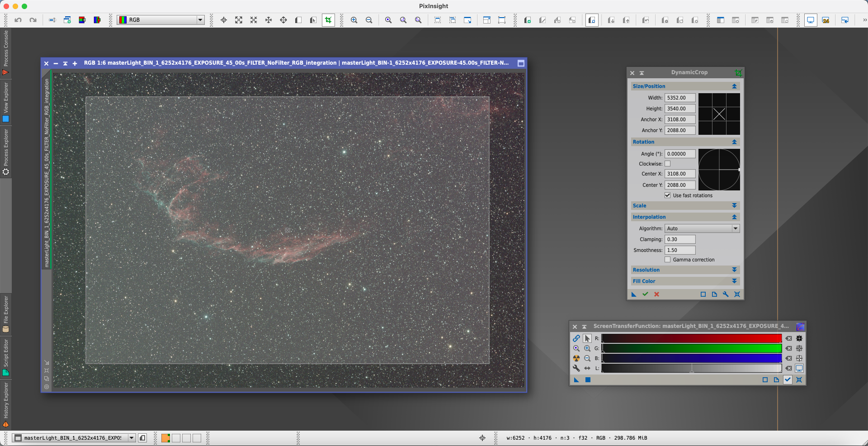The height and width of the screenshot is (446, 868).
Task: Click the STF apply-global blue square icon
Action: tap(588, 380)
